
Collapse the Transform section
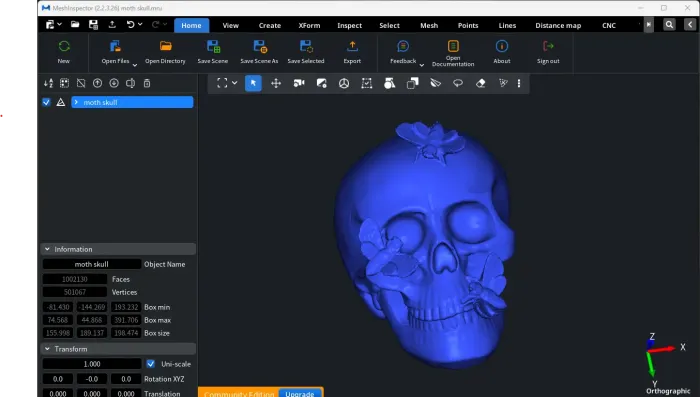click(x=47, y=349)
